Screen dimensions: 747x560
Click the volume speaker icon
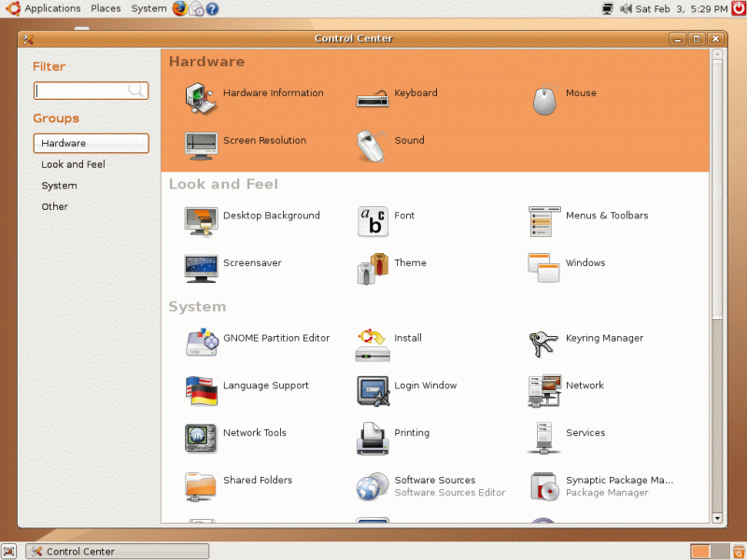pyautogui.click(x=626, y=8)
